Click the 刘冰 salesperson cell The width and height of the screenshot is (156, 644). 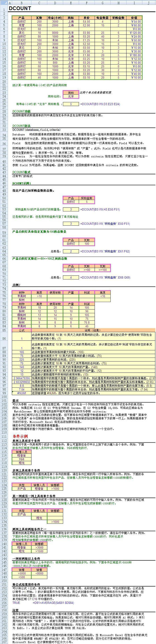pyautogui.click(x=22, y=459)
